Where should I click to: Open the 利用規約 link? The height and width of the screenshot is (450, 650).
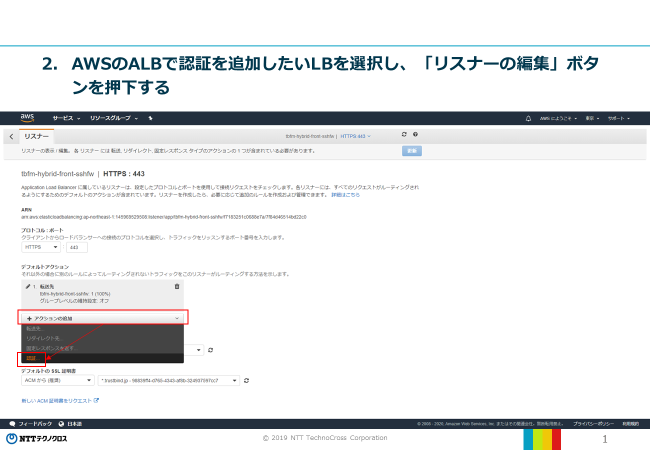click(631, 424)
